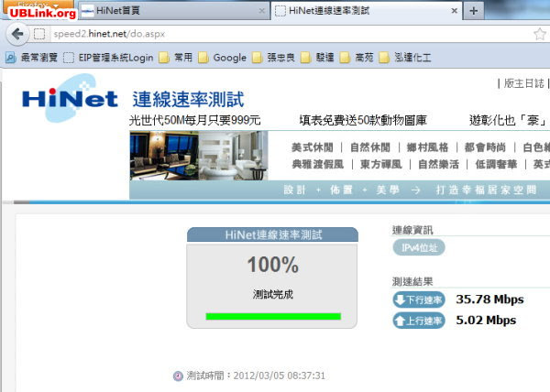The image size is (550, 392).
Task: Open the 張忠良 bookmarks folder
Action: (273, 58)
